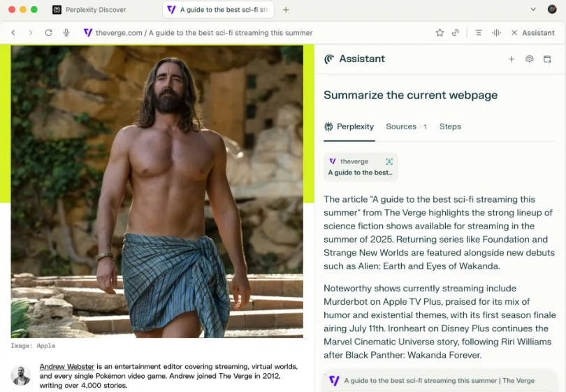Open the Assistant window icon at panel's far right

coord(547,59)
